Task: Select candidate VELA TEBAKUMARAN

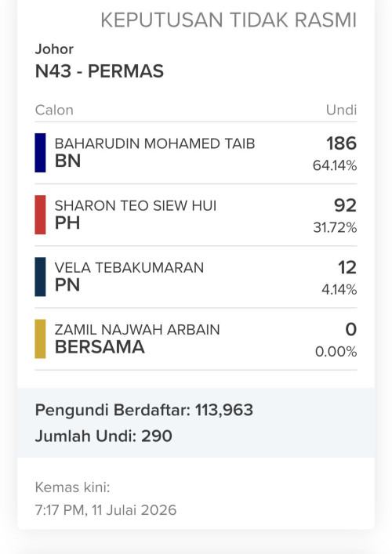Action: 129,268
